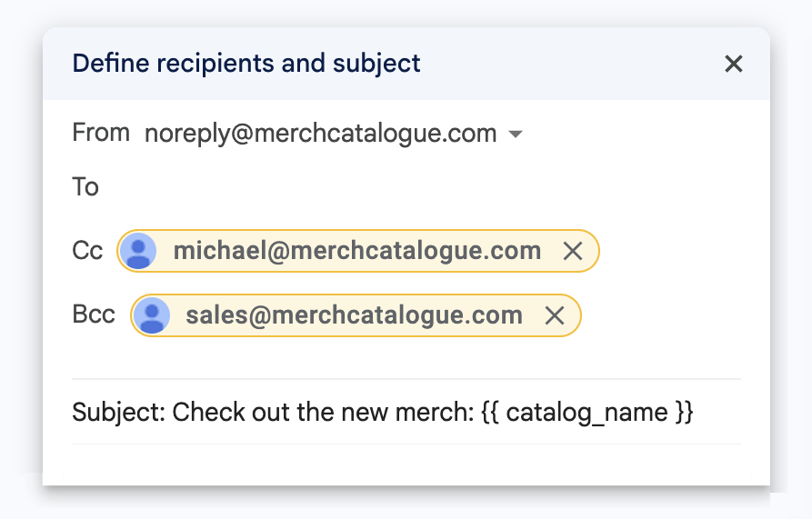Remove michael@merchcatalogue.com from Cc
This screenshot has height=519, width=812.
572,252
